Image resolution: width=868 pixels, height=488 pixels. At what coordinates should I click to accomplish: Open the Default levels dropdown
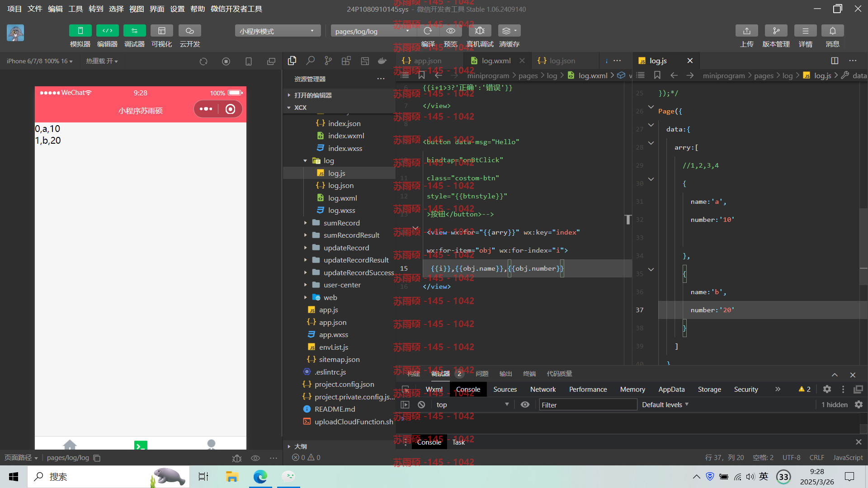pyautogui.click(x=665, y=405)
